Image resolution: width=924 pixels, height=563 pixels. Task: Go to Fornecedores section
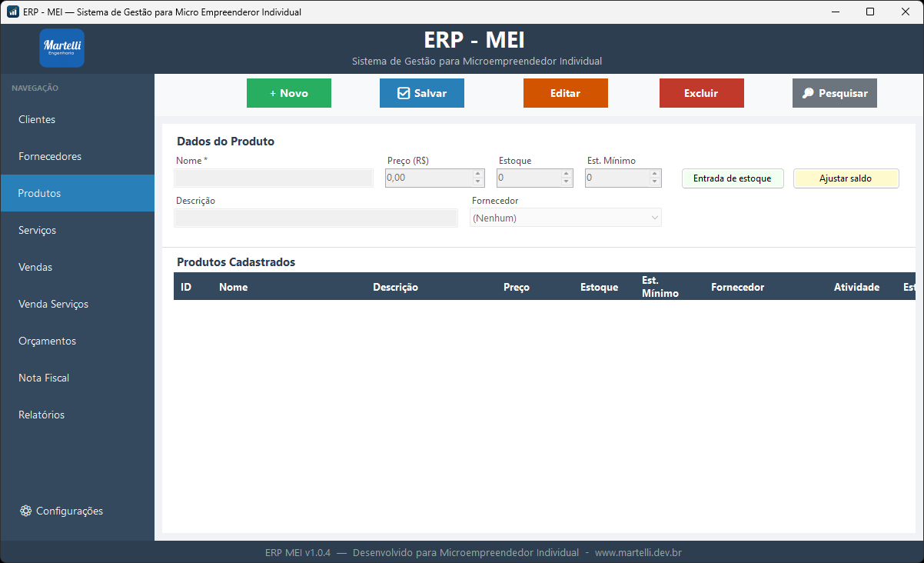coord(78,156)
